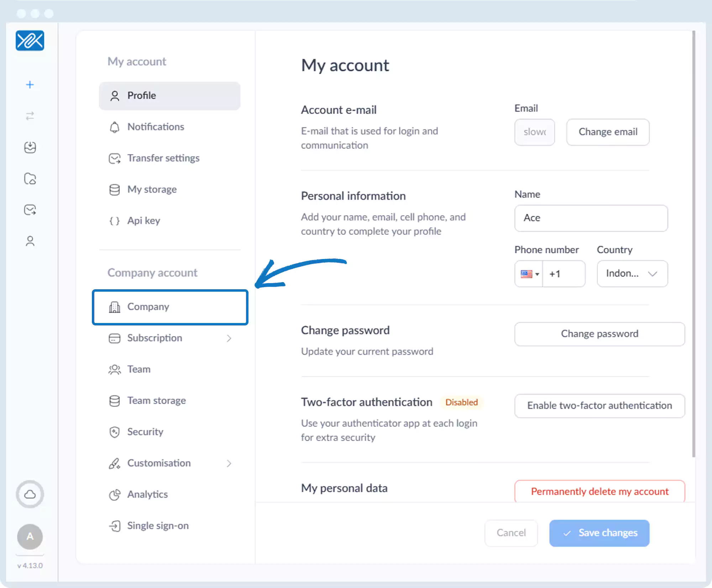Click into the Name input field
The height and width of the screenshot is (588, 712).
(x=591, y=218)
